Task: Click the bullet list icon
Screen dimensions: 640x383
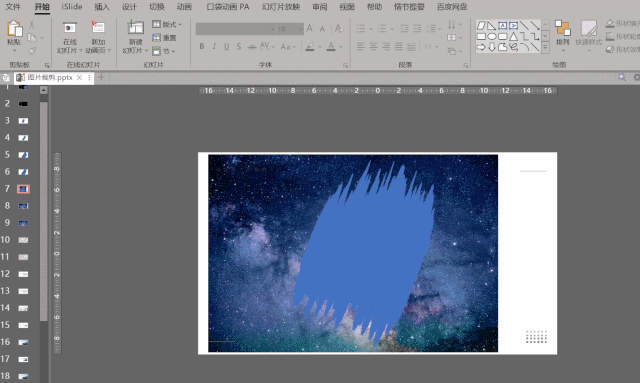Action: (x=361, y=29)
